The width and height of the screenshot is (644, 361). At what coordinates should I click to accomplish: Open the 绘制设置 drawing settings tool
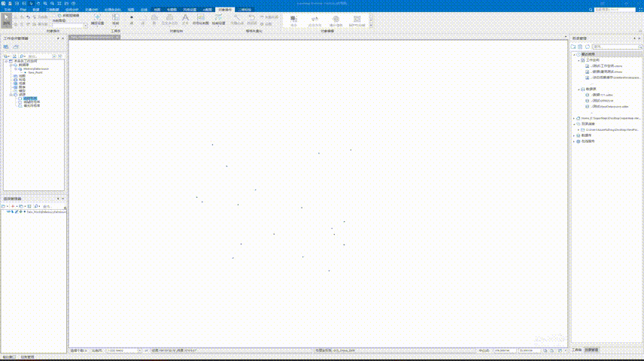(218, 20)
